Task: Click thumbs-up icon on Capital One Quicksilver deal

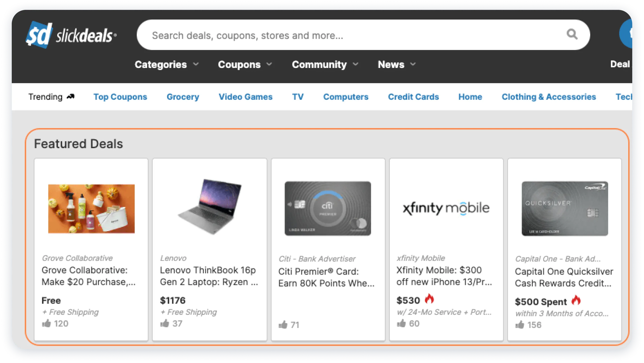Action: click(520, 325)
